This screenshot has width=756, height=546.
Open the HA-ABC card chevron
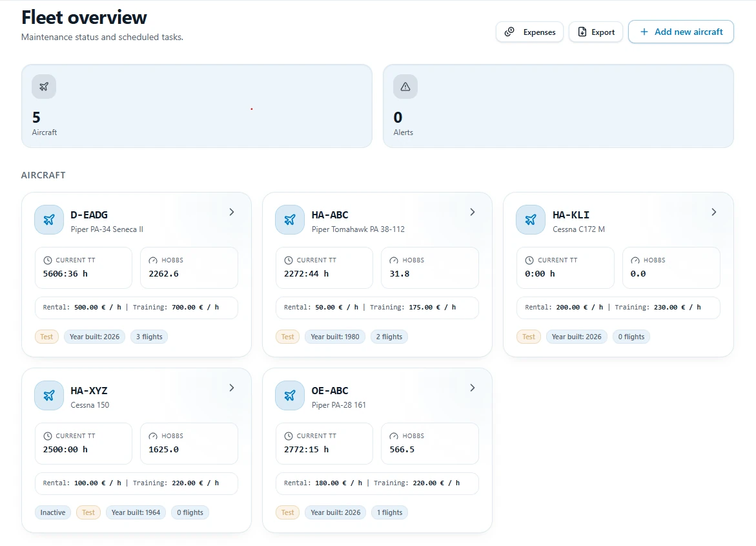(473, 212)
